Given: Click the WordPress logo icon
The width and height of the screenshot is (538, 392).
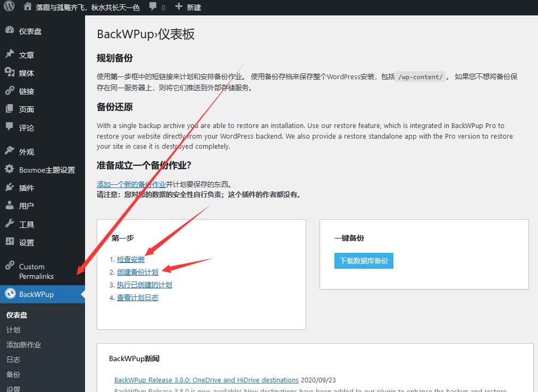Looking at the screenshot, I should tap(9, 6).
